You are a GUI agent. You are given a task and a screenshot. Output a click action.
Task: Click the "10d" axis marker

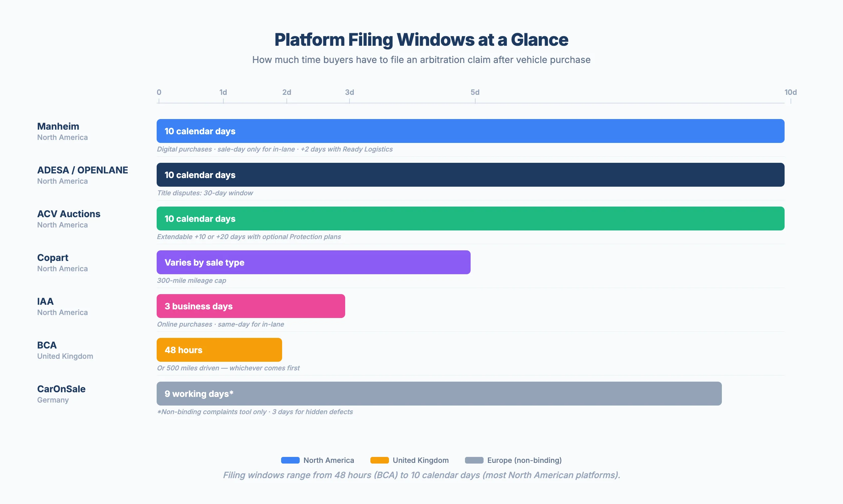tap(791, 92)
